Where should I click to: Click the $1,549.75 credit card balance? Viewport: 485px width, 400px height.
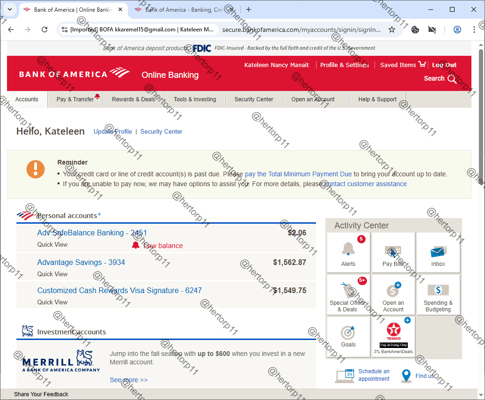pos(289,290)
